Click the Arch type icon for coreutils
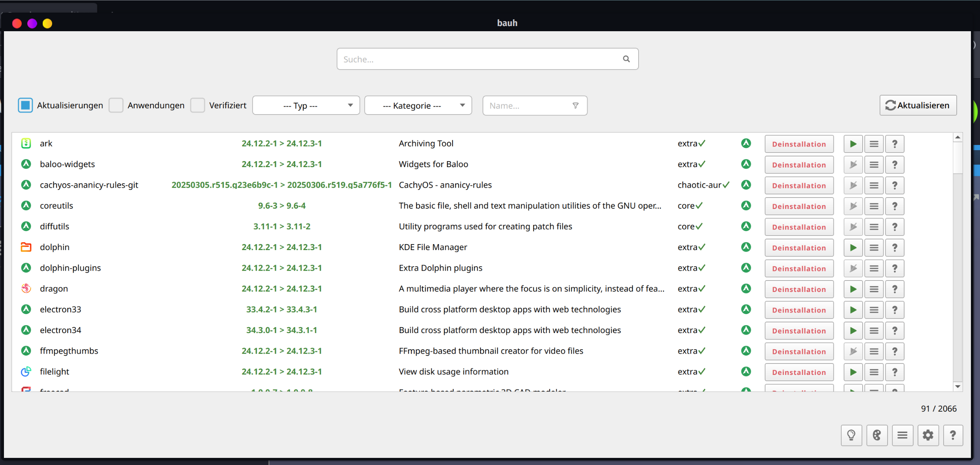Image resolution: width=980 pixels, height=465 pixels. (x=746, y=205)
